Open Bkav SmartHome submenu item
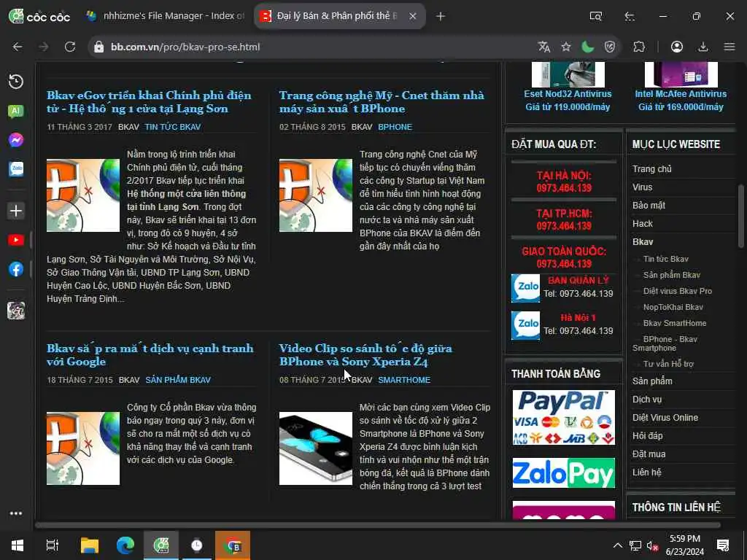 click(675, 323)
